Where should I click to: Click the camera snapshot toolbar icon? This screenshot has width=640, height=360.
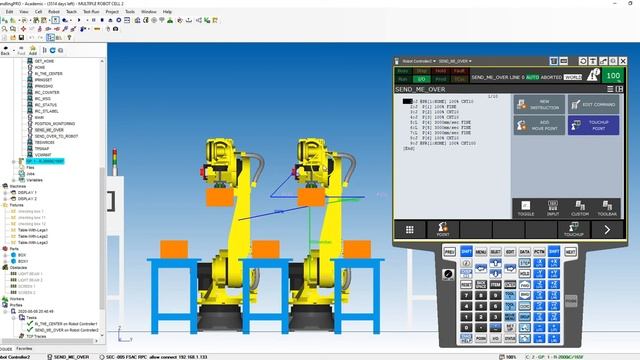click(116, 29)
